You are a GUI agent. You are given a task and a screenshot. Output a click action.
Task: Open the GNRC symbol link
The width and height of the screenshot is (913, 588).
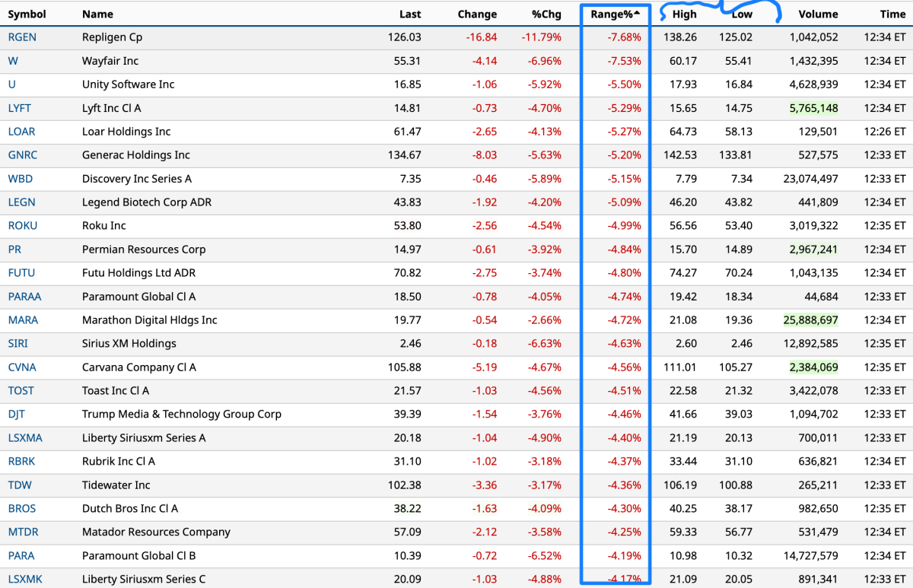[22, 155]
